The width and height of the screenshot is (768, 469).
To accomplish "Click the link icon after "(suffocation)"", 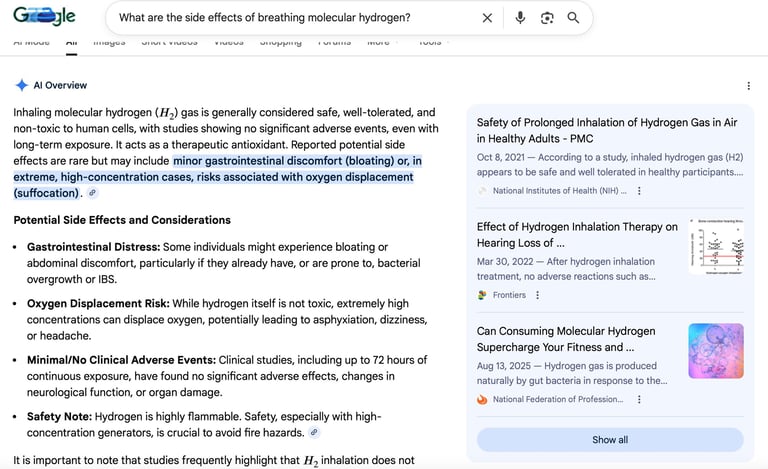I will (x=93, y=193).
